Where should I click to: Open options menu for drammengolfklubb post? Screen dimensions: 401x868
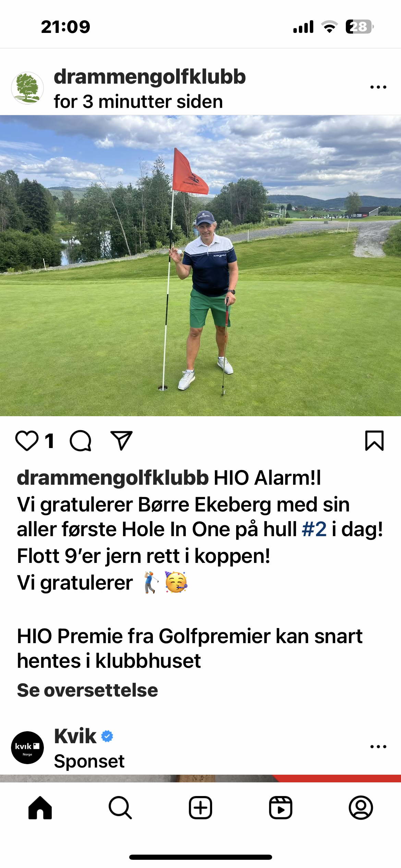click(x=378, y=87)
